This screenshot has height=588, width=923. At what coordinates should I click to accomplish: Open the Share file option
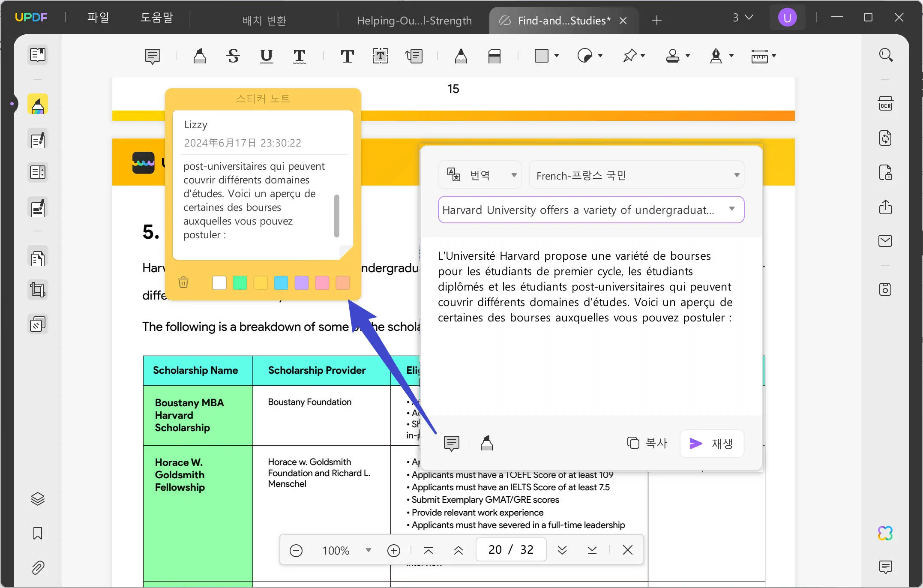[x=886, y=207]
